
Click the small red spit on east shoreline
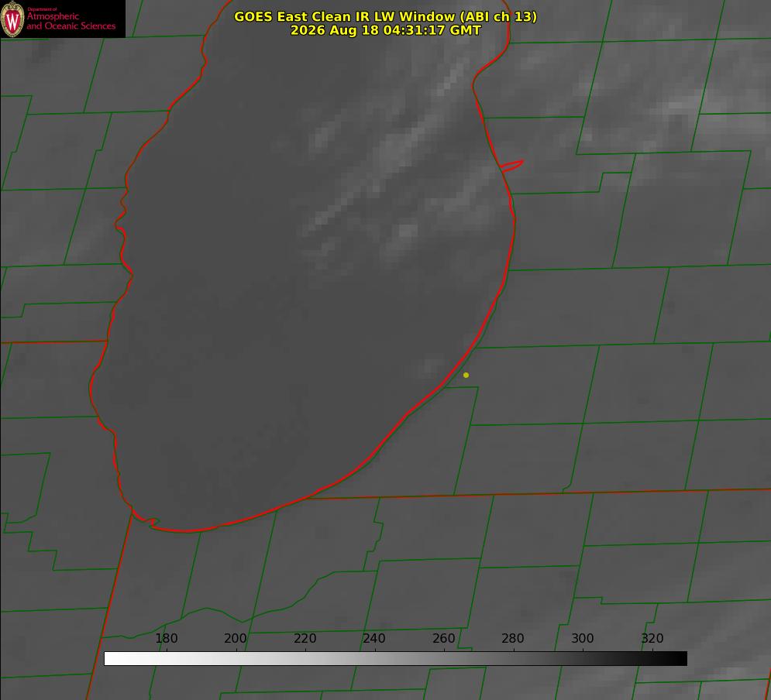[x=511, y=166]
